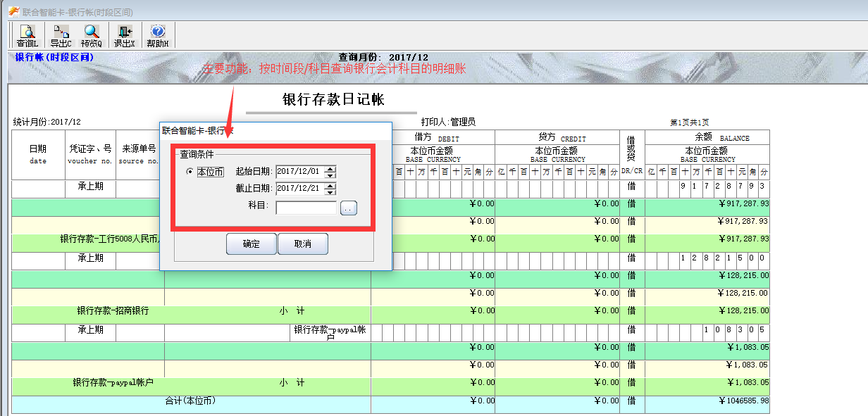Viewport: 868px width, 416px height.
Task: Cancel the dialog with the 取消 button
Action: point(303,244)
